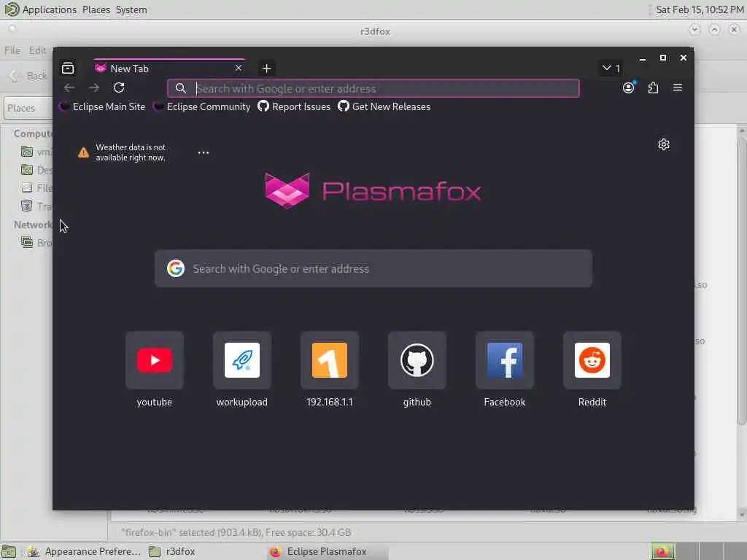Open Eclipse Main Site bookmark
The height and width of the screenshot is (560, 747).
click(102, 106)
